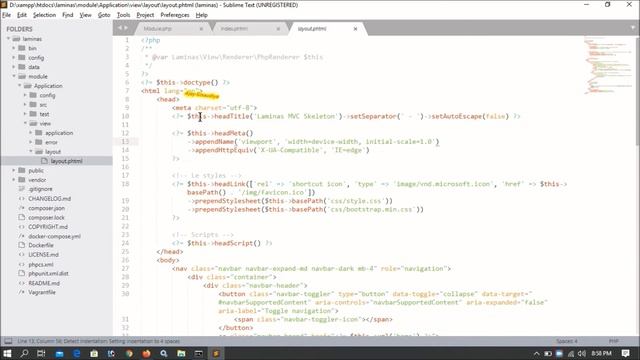This screenshot has height=360, width=640.
Task: Collapse the laminas root folder
Action: point(8,39)
